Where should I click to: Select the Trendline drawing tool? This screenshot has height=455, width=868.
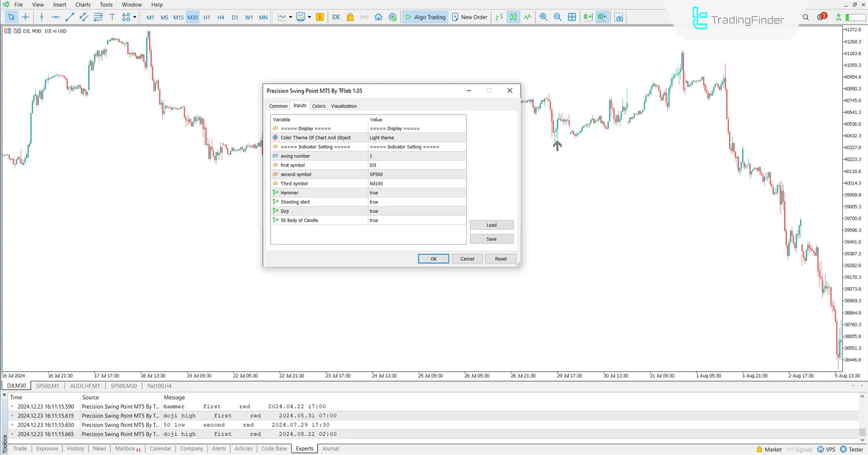pos(70,17)
